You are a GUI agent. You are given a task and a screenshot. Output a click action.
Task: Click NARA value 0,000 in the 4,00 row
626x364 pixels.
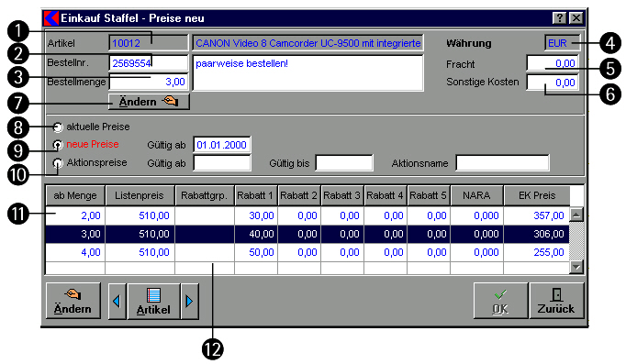[x=476, y=252]
